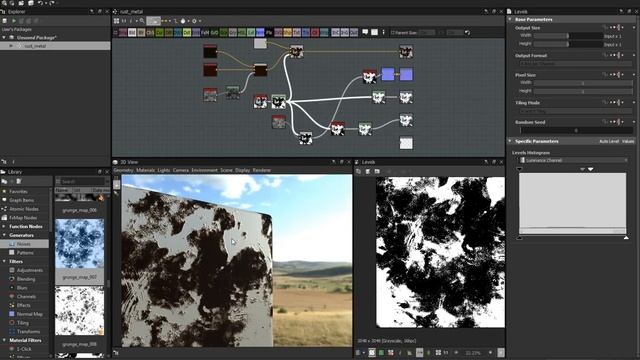This screenshot has width=640, height=360.
Task: Open the Luminance Channel dropdown
Action: 573,160
